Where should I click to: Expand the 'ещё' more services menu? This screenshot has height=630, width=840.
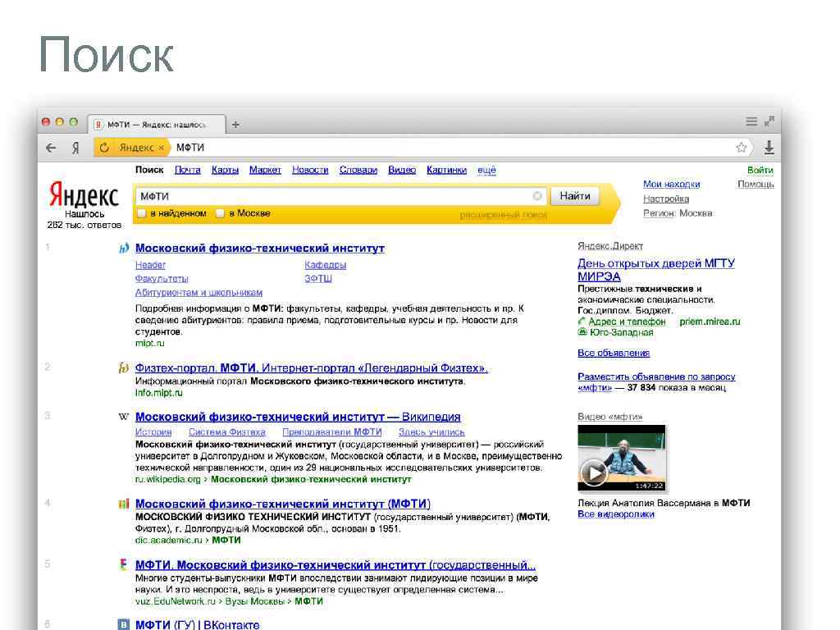click(486, 170)
